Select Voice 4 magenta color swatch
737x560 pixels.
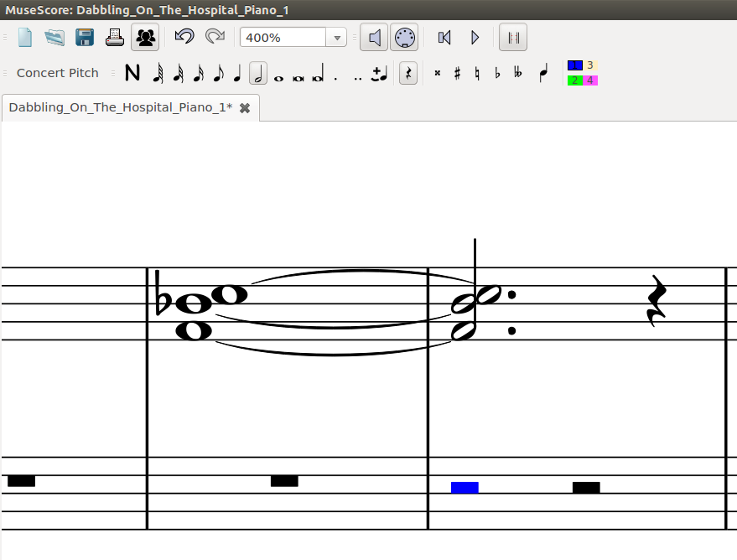(591, 80)
